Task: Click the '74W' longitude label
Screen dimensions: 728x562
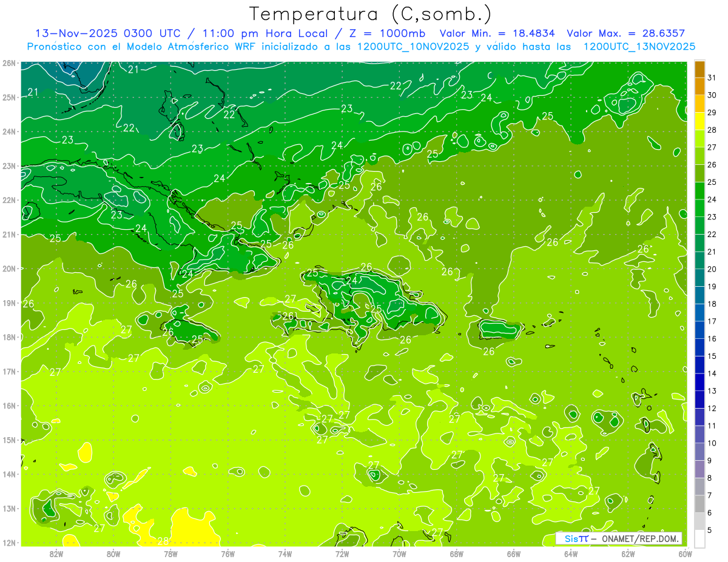Action: (285, 553)
